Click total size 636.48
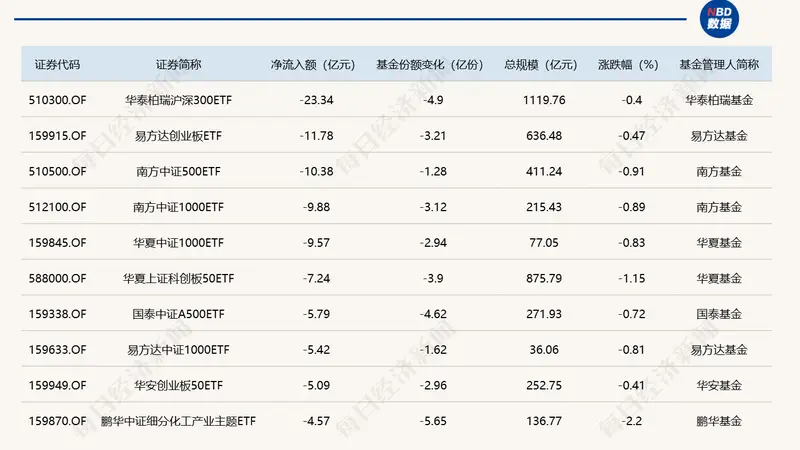 544,136
